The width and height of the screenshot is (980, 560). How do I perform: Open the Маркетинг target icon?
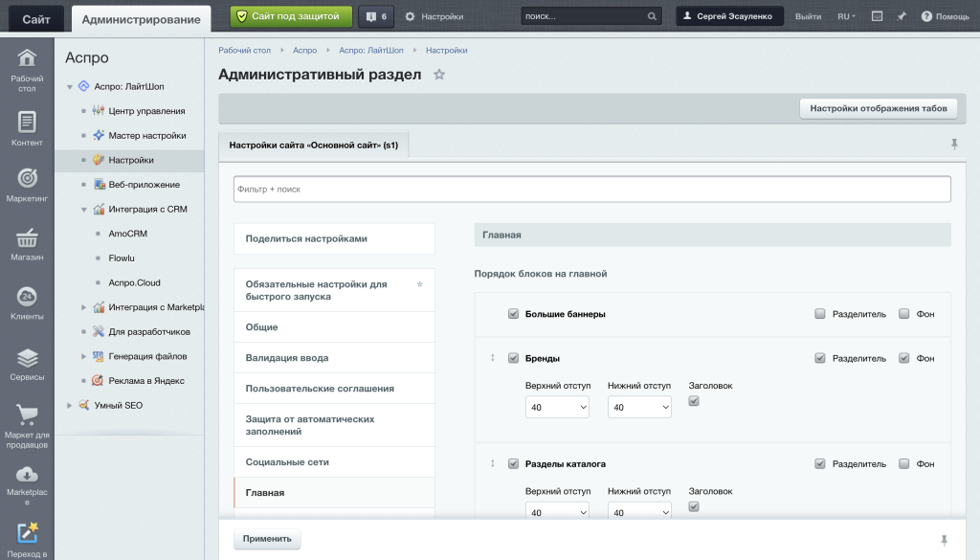pyautogui.click(x=27, y=179)
